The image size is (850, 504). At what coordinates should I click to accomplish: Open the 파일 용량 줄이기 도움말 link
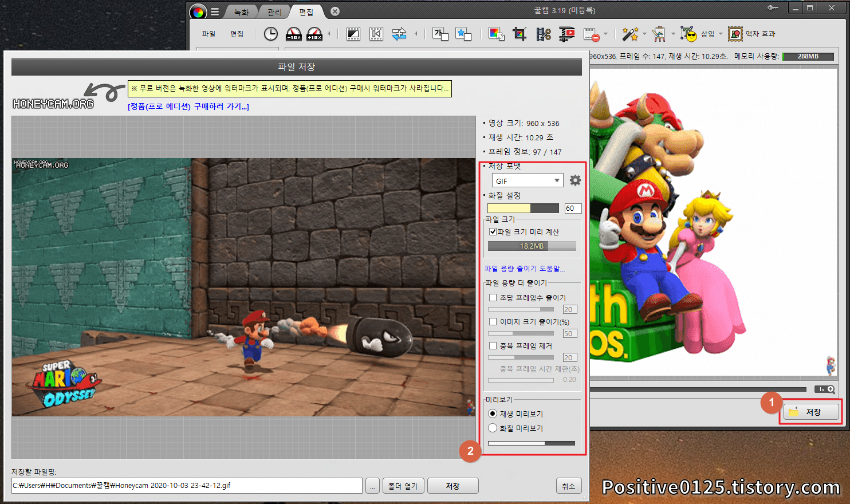coord(525,269)
